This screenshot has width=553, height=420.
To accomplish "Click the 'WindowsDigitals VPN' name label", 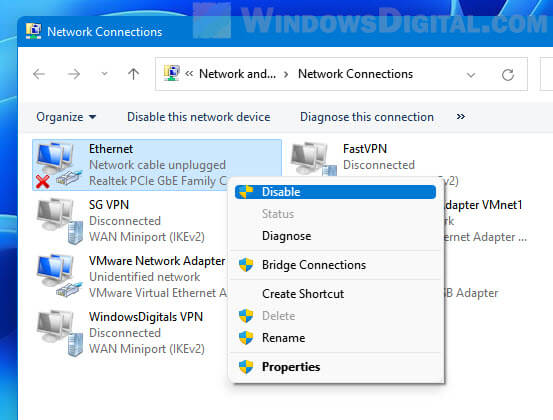I will coord(146,317).
